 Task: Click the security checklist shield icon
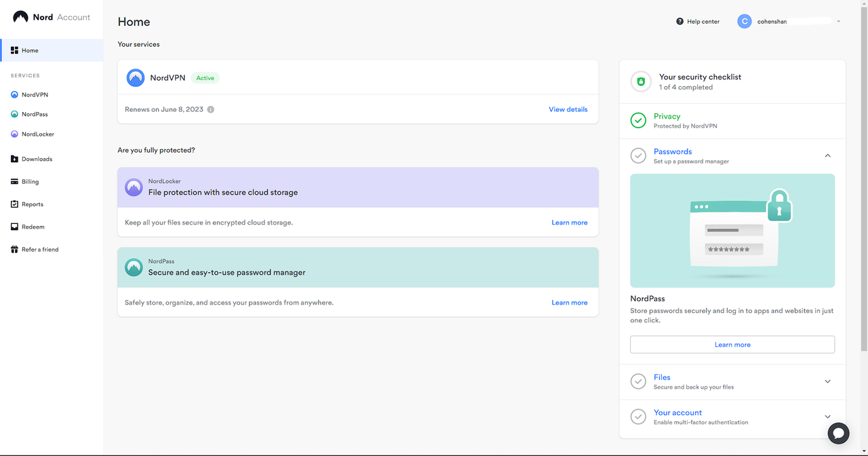pos(641,81)
